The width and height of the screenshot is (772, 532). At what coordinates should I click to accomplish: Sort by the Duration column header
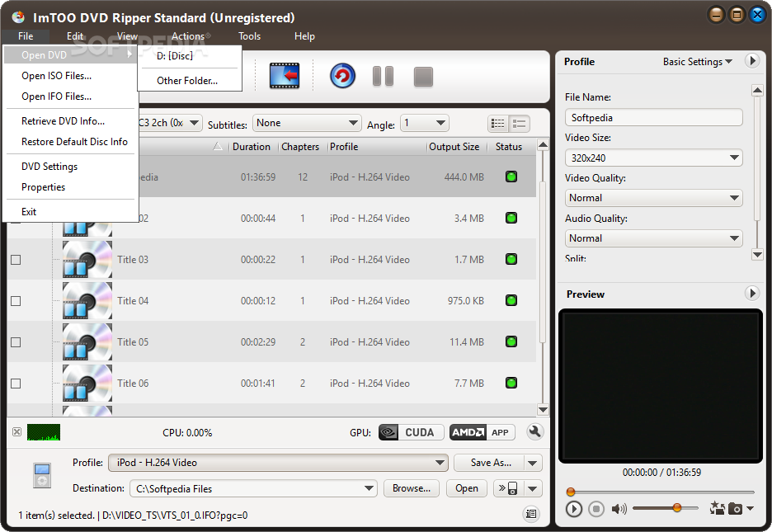[252, 147]
